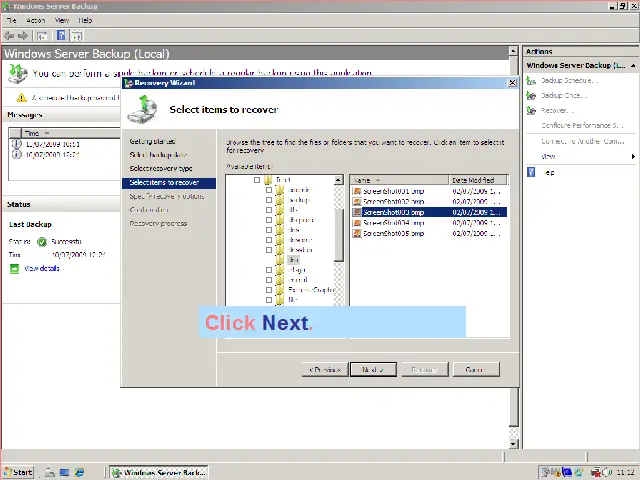Image resolution: width=640 pixels, height=480 pixels.
Task: Click the Recover icon in Actions pane
Action: (531, 111)
